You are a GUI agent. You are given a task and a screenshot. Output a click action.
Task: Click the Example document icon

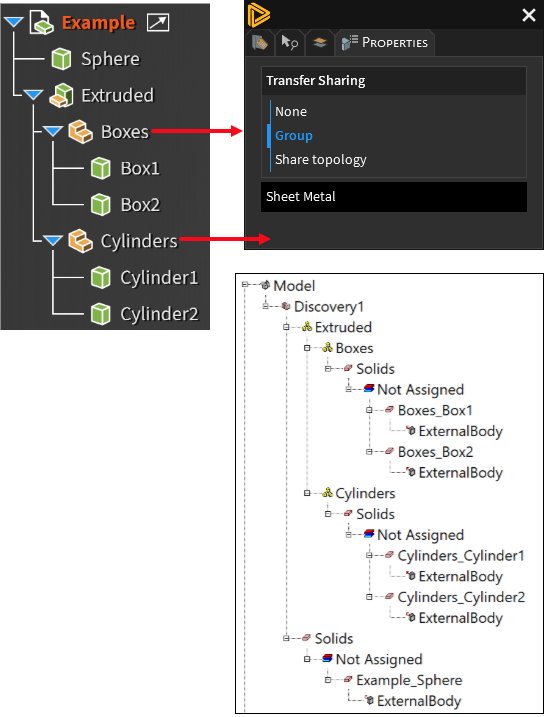(x=42, y=22)
